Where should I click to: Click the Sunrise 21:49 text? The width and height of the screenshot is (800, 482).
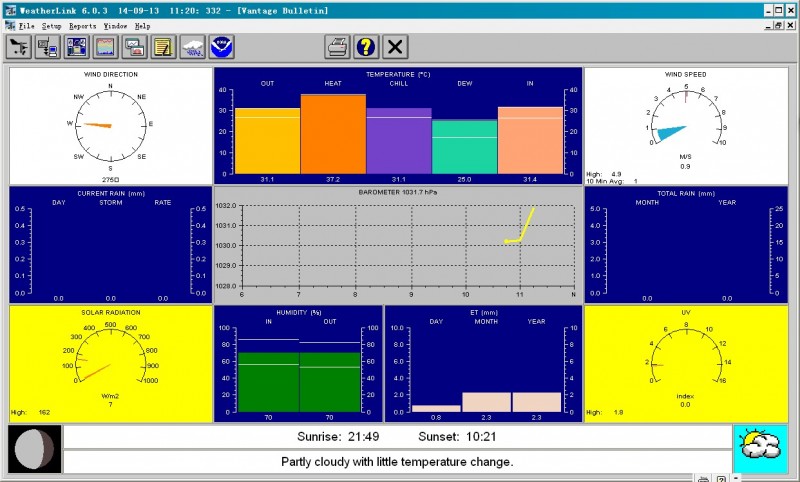338,437
